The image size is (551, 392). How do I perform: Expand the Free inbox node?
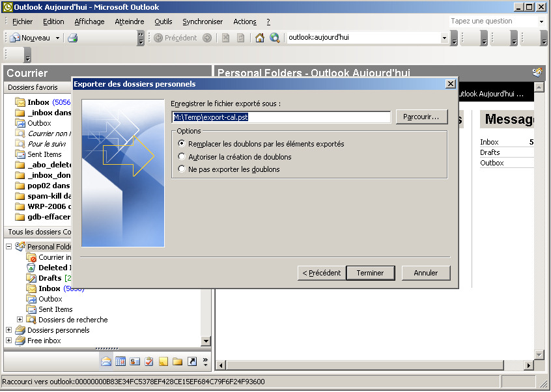8,341
